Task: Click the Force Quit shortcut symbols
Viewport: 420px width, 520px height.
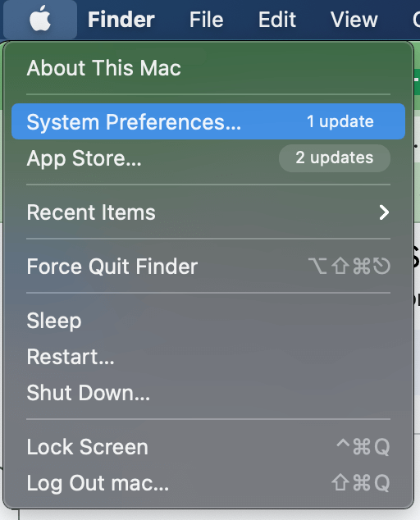Action: (x=349, y=267)
